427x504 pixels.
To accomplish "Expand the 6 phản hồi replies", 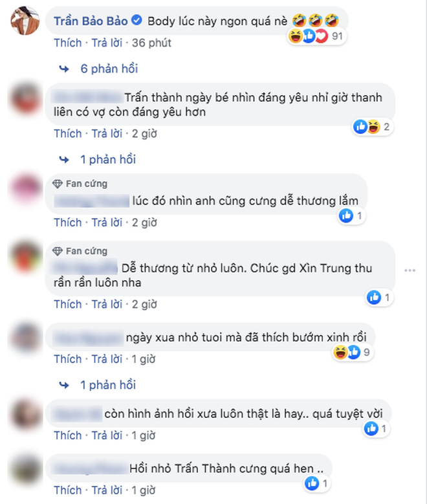I will (x=109, y=69).
